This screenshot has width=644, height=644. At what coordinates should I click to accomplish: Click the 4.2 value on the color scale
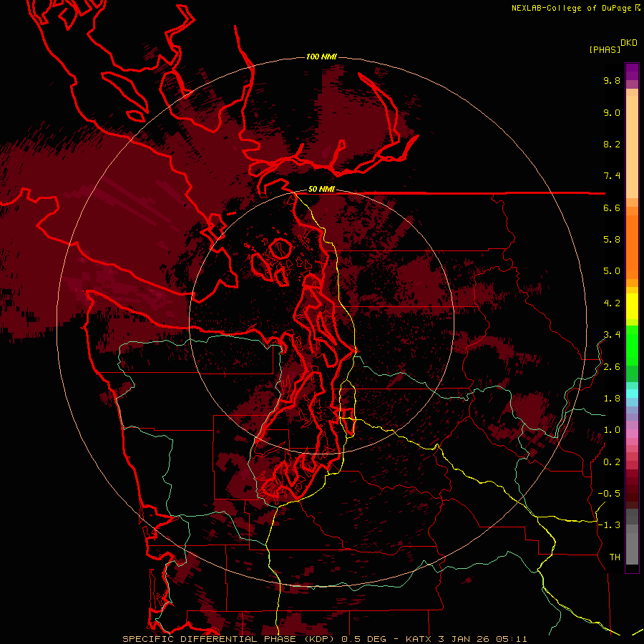pyautogui.click(x=612, y=303)
